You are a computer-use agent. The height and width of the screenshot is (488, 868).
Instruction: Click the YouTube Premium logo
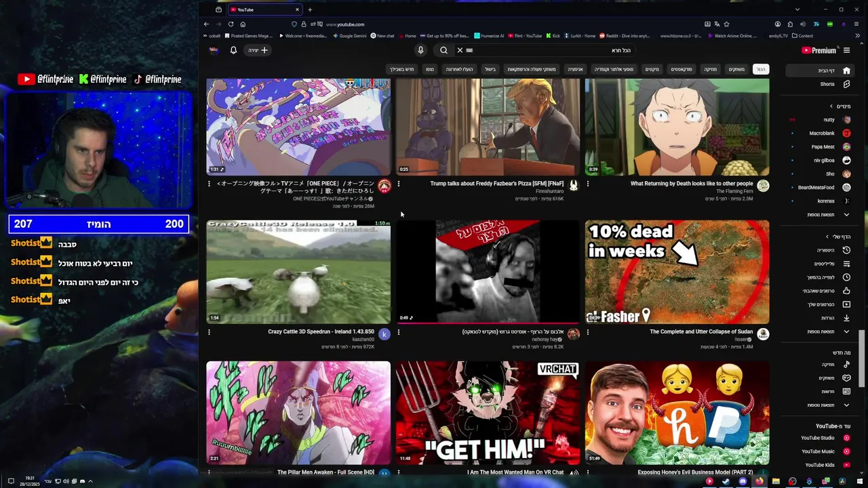[x=818, y=50]
